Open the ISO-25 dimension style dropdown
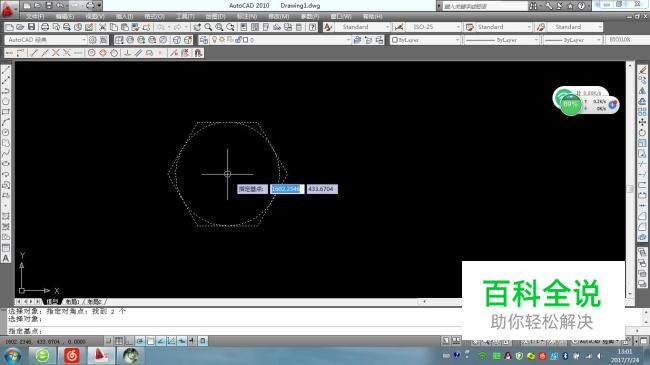Screen dimensions: 650x365 434,27
